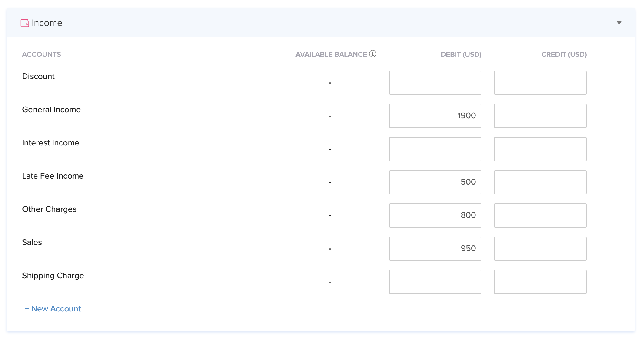Image resolution: width=644 pixels, height=338 pixels.
Task: Select the Income section title text
Action: click(47, 23)
